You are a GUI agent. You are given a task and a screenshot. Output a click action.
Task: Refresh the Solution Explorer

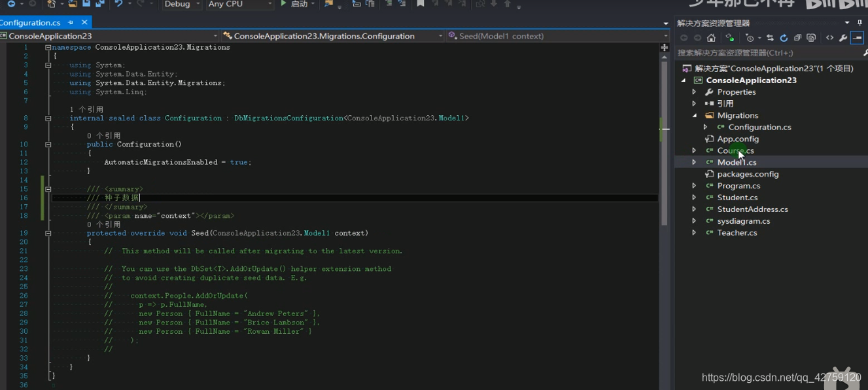tap(784, 38)
